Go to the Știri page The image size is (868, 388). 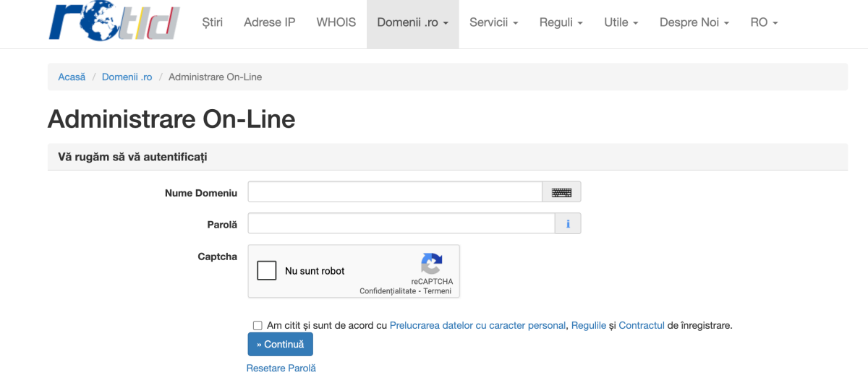pyautogui.click(x=213, y=22)
